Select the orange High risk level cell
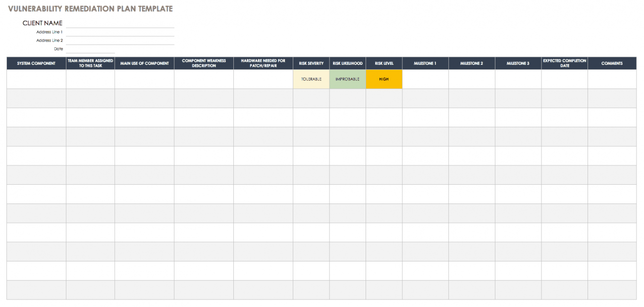644x307 pixels. click(x=384, y=79)
